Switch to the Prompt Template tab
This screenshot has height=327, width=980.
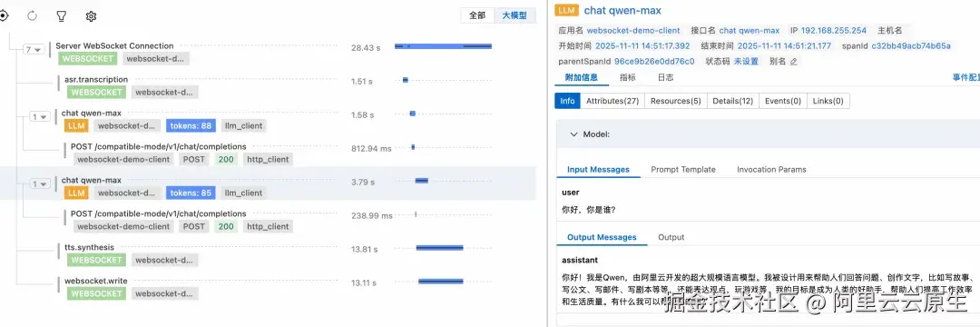tap(683, 170)
